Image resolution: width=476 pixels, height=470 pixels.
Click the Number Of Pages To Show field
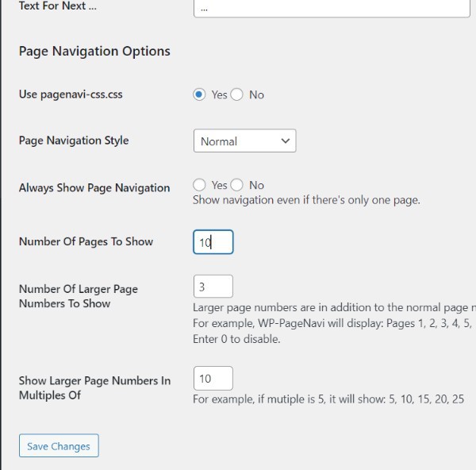pyautogui.click(x=213, y=242)
